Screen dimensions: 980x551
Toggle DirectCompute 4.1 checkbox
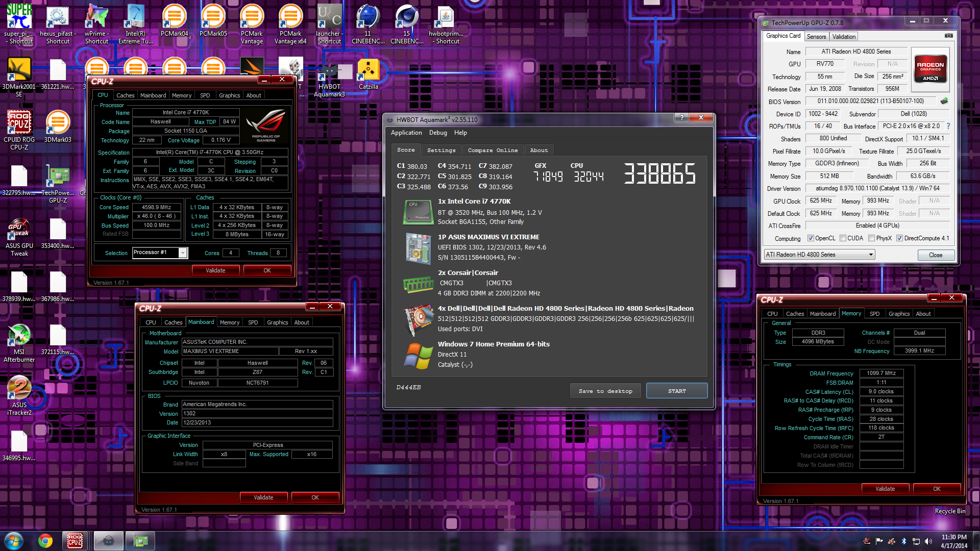tap(900, 238)
